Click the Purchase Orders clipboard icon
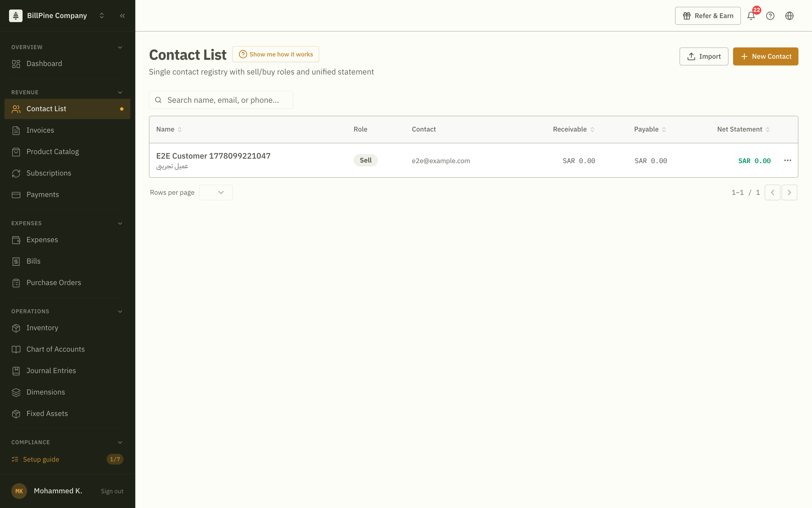812x508 pixels. [16, 283]
